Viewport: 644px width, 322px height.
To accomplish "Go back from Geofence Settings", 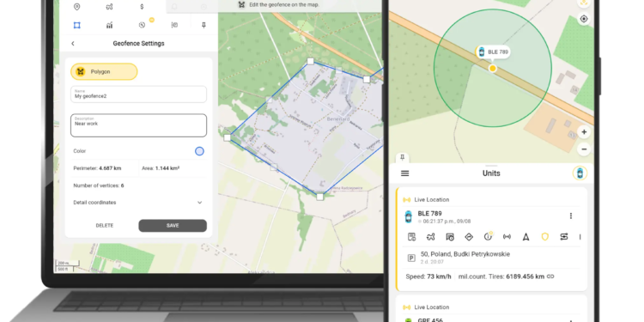I will click(73, 44).
